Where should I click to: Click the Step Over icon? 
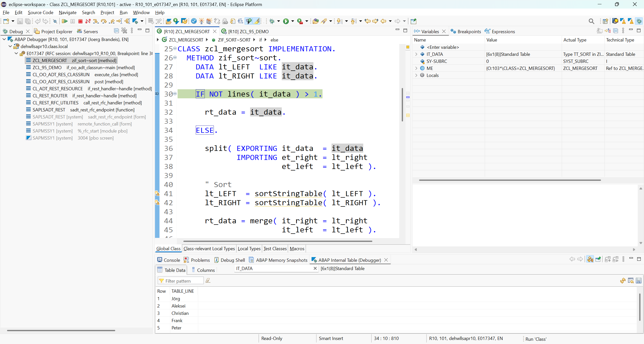tap(104, 21)
